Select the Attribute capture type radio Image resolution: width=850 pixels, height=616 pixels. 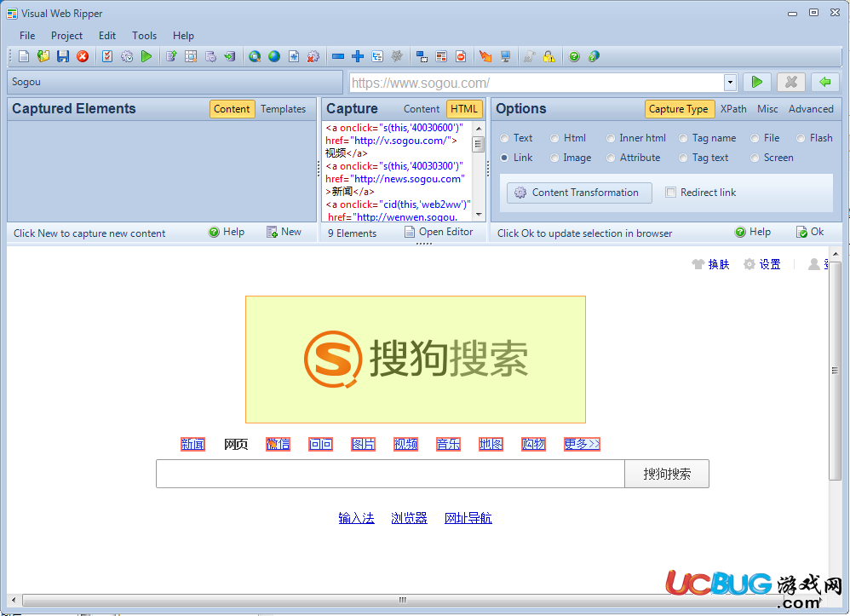coord(611,158)
